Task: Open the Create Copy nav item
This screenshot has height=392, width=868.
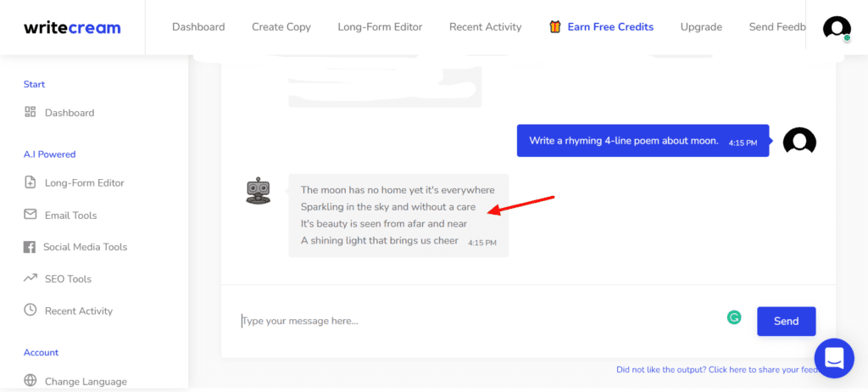Action: 281,26
